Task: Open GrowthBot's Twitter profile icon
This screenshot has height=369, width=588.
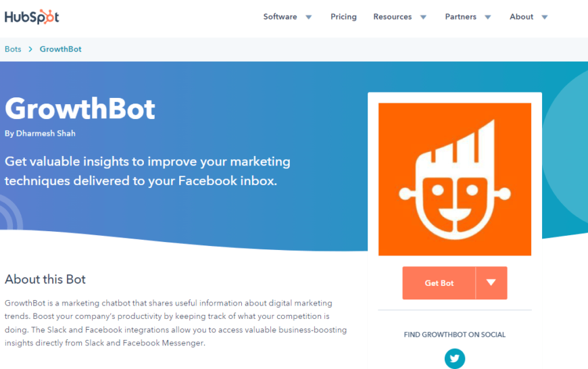Action: [x=455, y=358]
